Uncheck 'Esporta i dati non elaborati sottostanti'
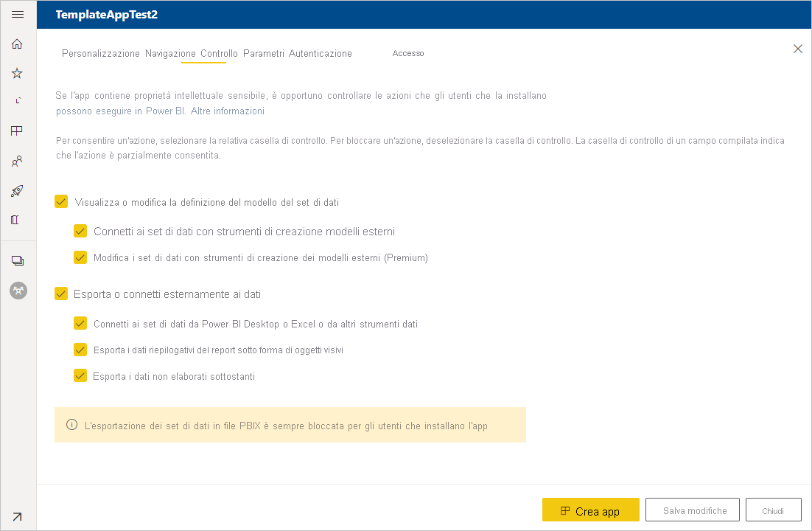Image resolution: width=812 pixels, height=531 pixels. click(80, 375)
